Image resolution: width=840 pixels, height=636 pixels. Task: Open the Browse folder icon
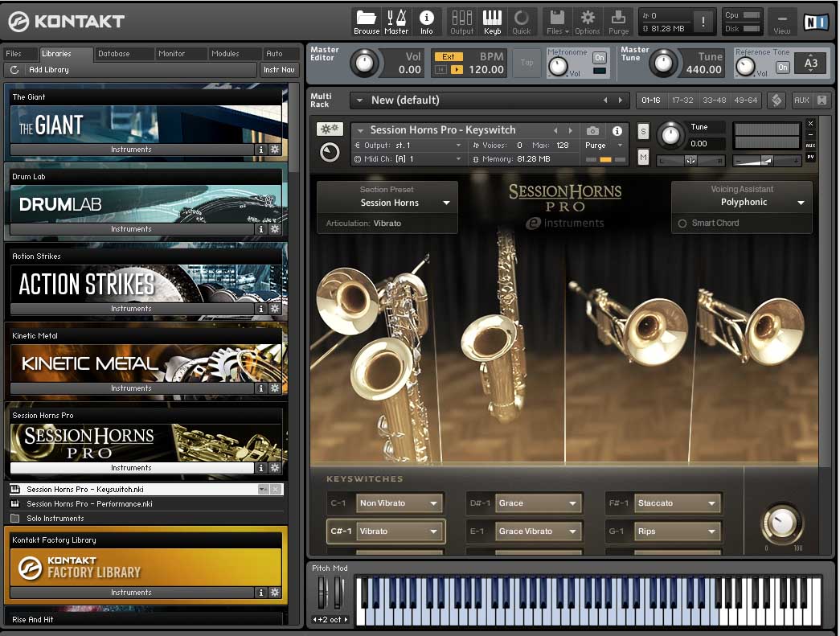point(367,21)
